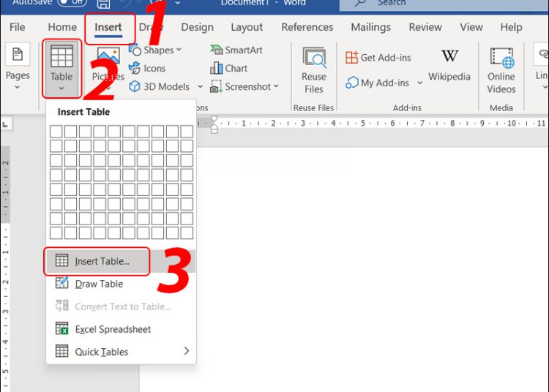The width and height of the screenshot is (549, 392).
Task: Insert a Chart
Action: pyautogui.click(x=228, y=68)
